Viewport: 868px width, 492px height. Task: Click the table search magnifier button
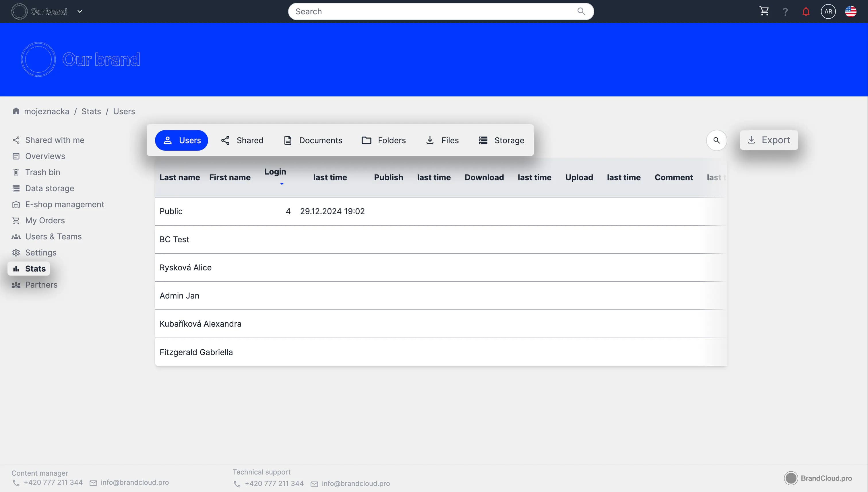[x=716, y=140]
